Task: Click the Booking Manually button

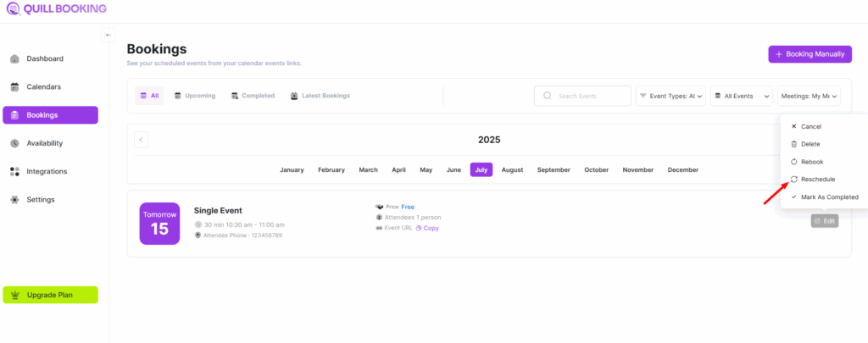Action: [x=810, y=54]
